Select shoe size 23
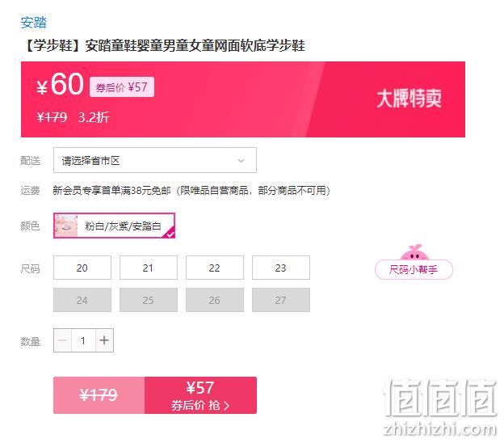Image resolution: width=504 pixels, height=443 pixels. [x=281, y=268]
